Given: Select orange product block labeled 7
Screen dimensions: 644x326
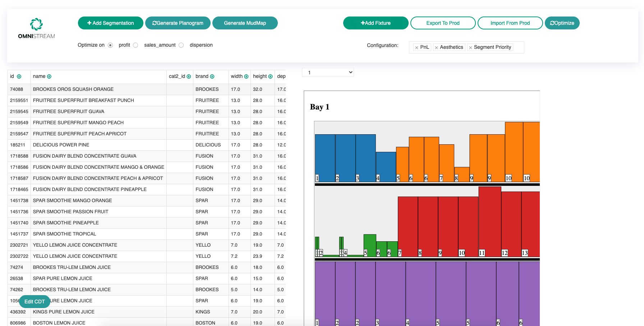Looking at the screenshot, I should (x=447, y=163).
